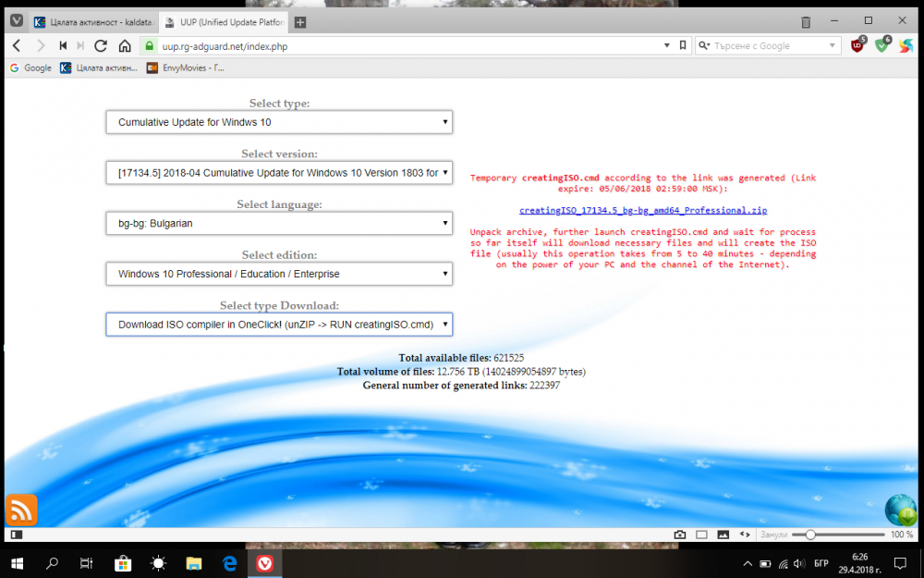
Task: Open the EnvyMovies bookmark
Action: point(186,68)
